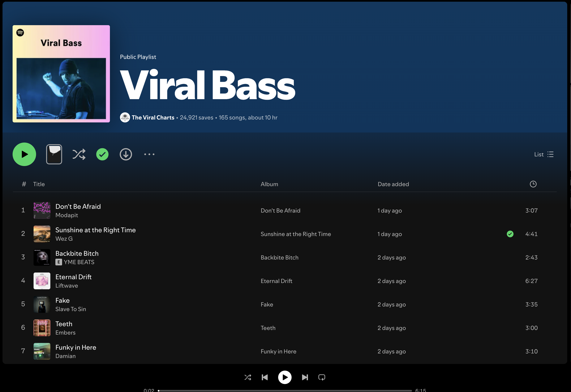This screenshot has width=571, height=392.
Task: Open Fake album link
Action: pyautogui.click(x=267, y=304)
